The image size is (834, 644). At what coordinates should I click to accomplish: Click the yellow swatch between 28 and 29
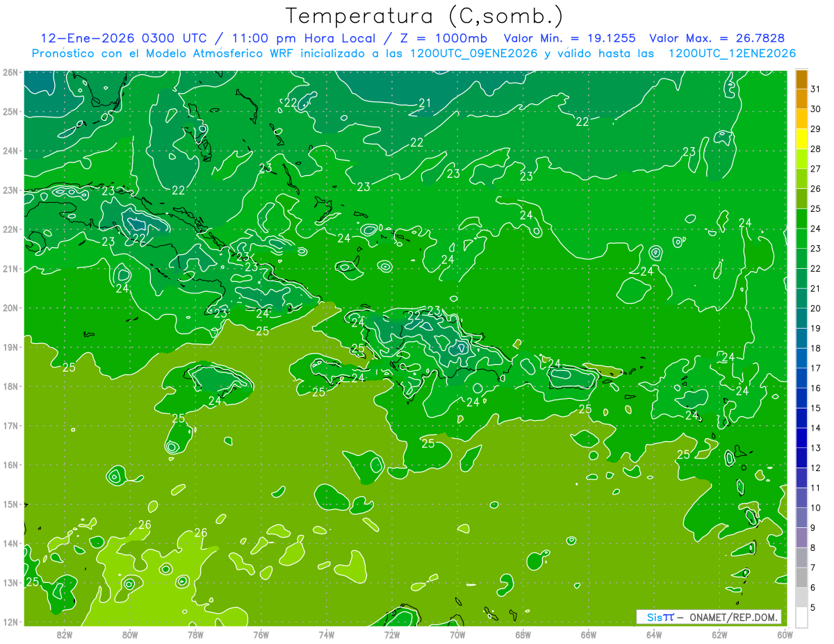(x=801, y=139)
